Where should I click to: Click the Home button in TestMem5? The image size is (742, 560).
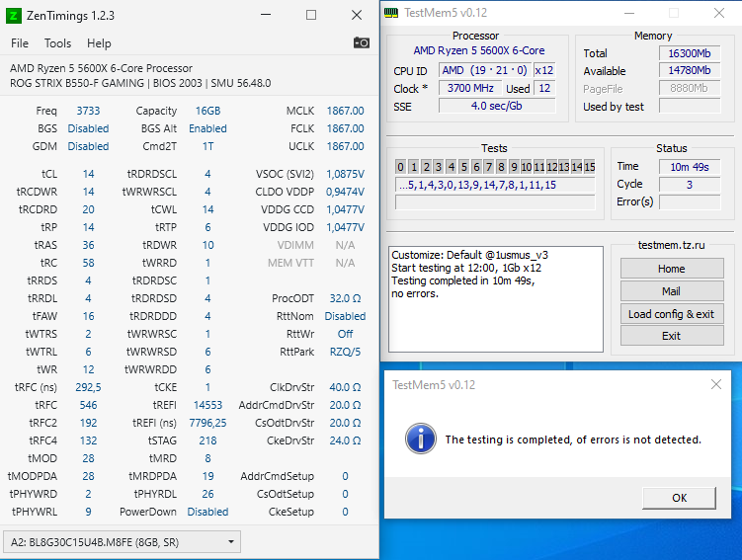(x=672, y=269)
